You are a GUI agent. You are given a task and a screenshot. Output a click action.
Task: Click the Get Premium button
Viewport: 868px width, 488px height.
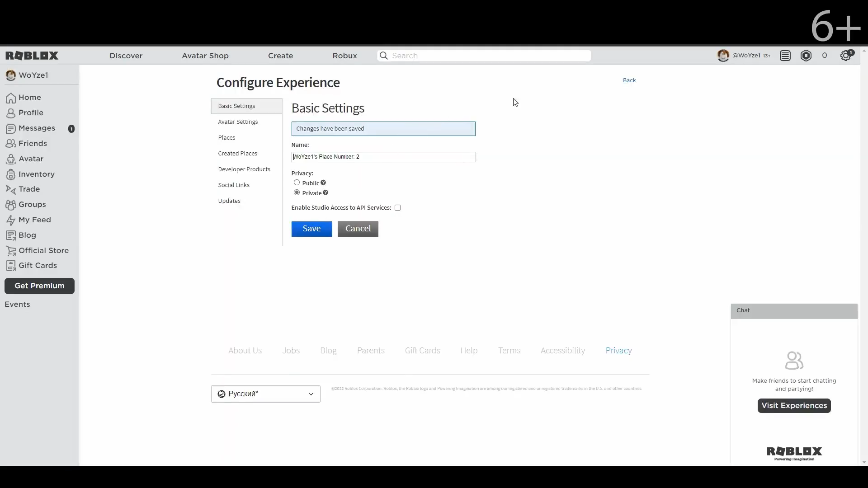coord(39,286)
